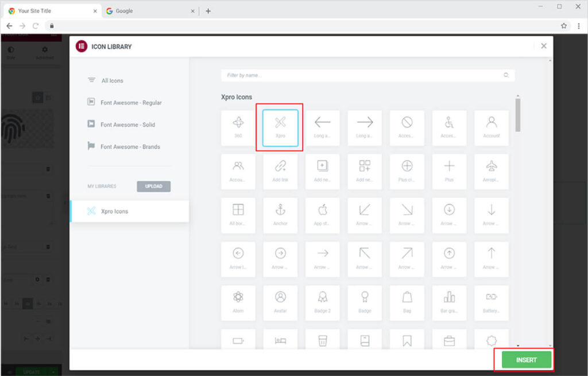Choose the 360 icon
The image size is (588, 376).
[238, 127]
